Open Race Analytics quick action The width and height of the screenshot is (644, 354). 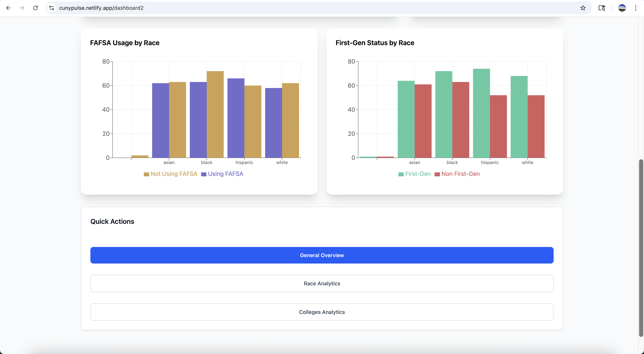tap(322, 283)
